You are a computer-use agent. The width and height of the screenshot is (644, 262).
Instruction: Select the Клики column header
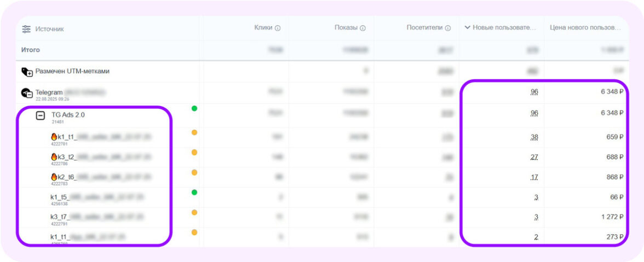[263, 27]
